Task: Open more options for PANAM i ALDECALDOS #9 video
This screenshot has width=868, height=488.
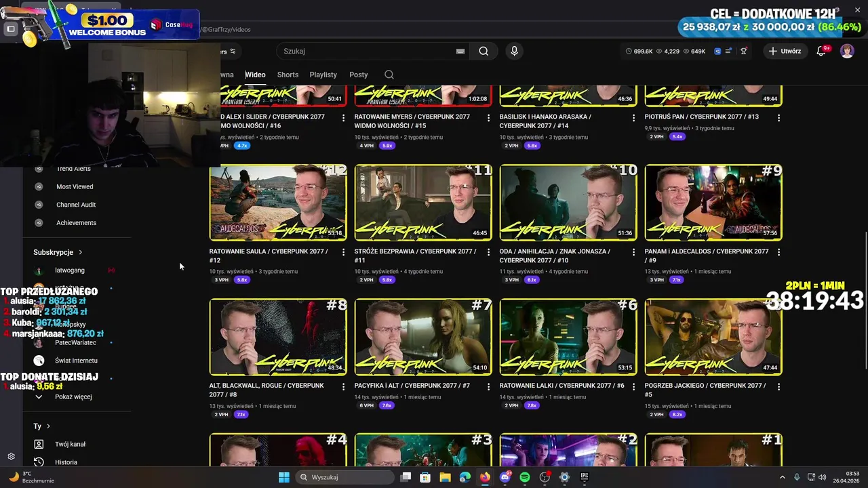Action: [x=778, y=252]
